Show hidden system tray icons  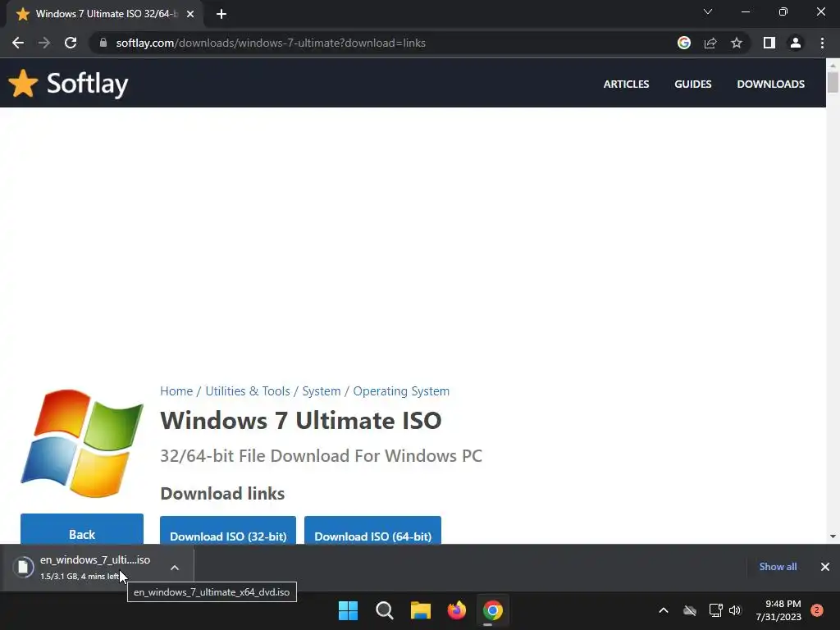(663, 610)
